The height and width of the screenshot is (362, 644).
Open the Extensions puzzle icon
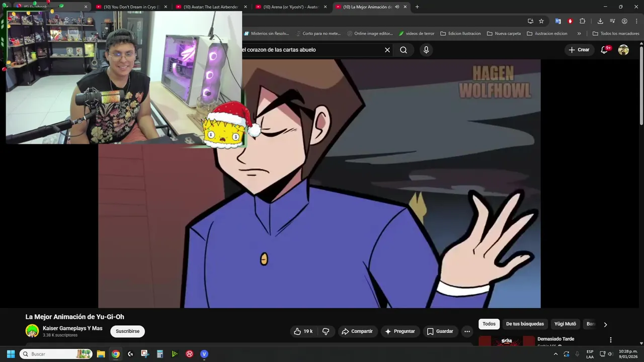[582, 21]
